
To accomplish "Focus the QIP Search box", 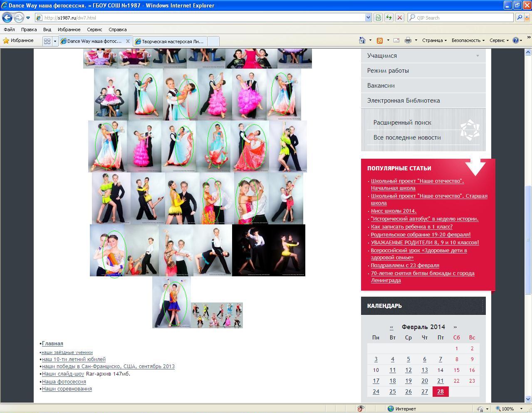I will [x=460, y=17].
